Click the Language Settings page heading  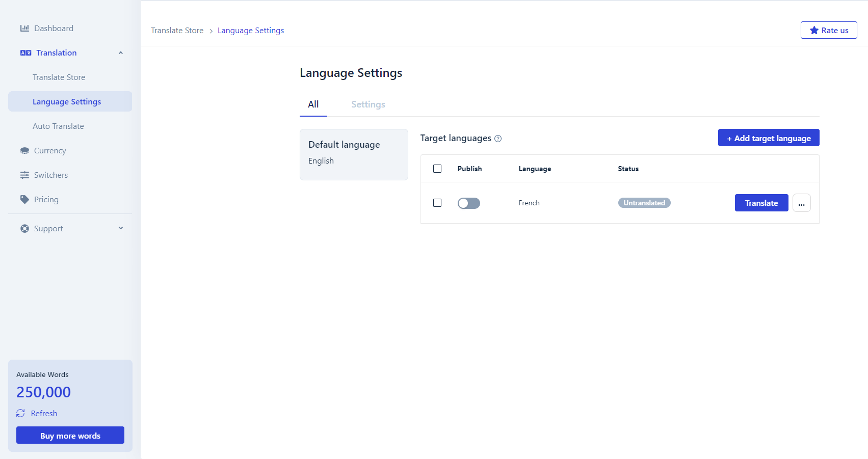click(351, 73)
